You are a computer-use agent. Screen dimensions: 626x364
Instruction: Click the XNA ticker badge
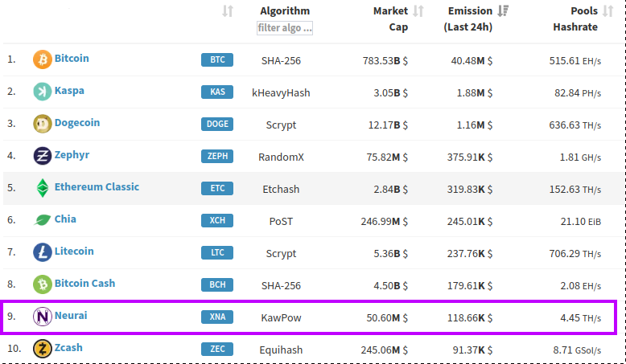(x=217, y=317)
